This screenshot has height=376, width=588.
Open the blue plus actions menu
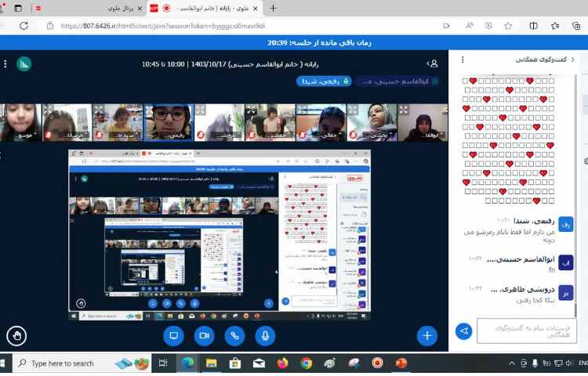tap(426, 335)
